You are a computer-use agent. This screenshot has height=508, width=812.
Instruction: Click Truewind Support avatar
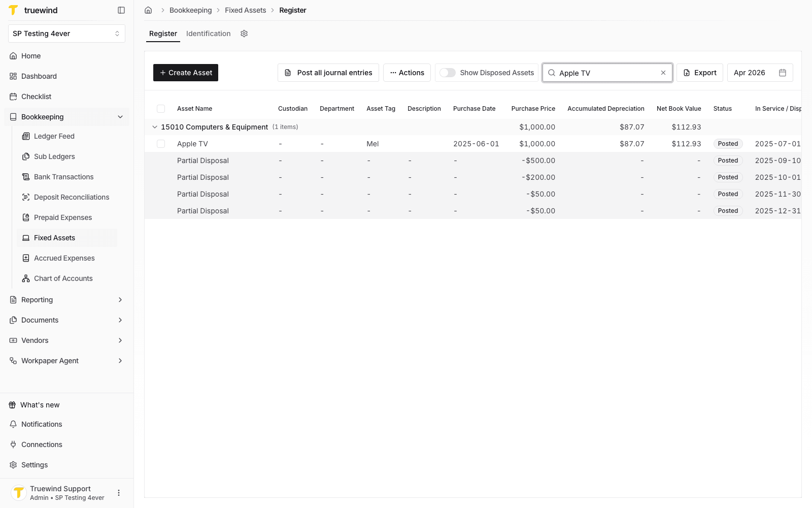(x=19, y=493)
